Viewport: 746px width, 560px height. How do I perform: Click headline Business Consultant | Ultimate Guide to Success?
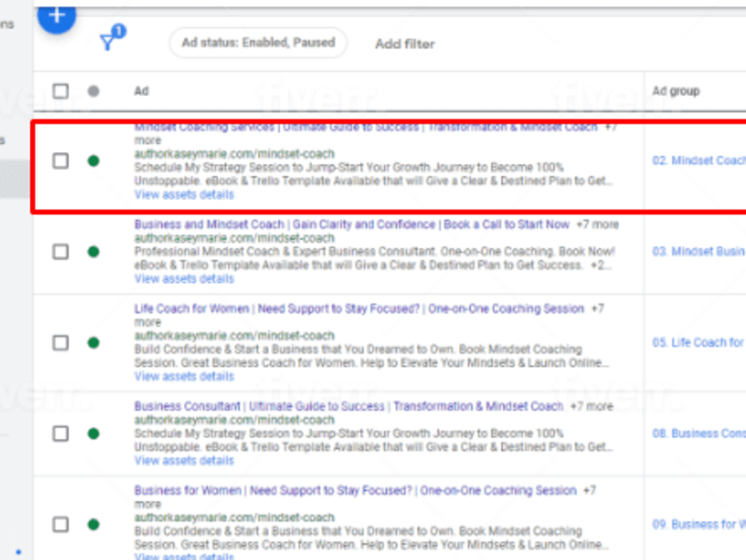348,406
